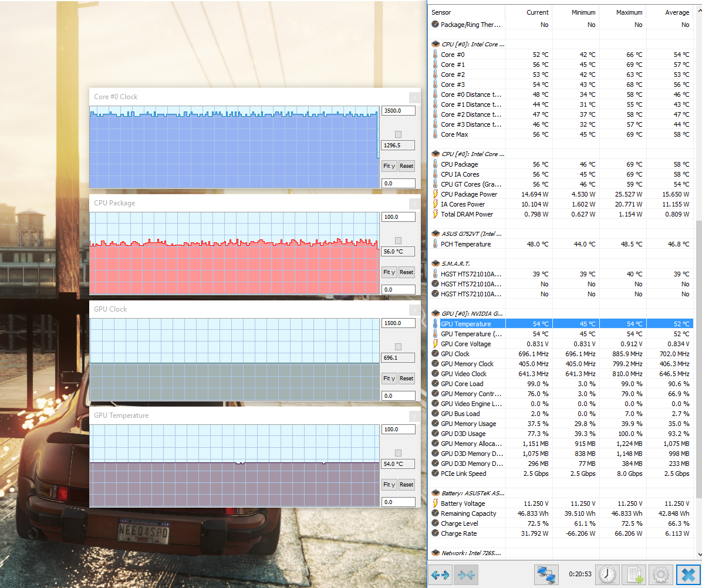Image resolution: width=702 pixels, height=588 pixels.
Task: Click the circle icon beside PCIe Link Speed
Action: pos(435,474)
